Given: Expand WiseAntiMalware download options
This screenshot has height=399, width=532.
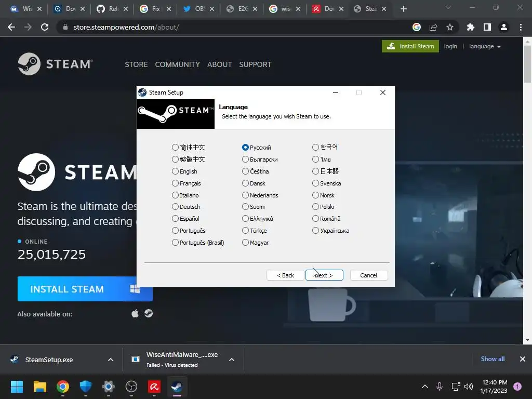Looking at the screenshot, I should coord(232,360).
